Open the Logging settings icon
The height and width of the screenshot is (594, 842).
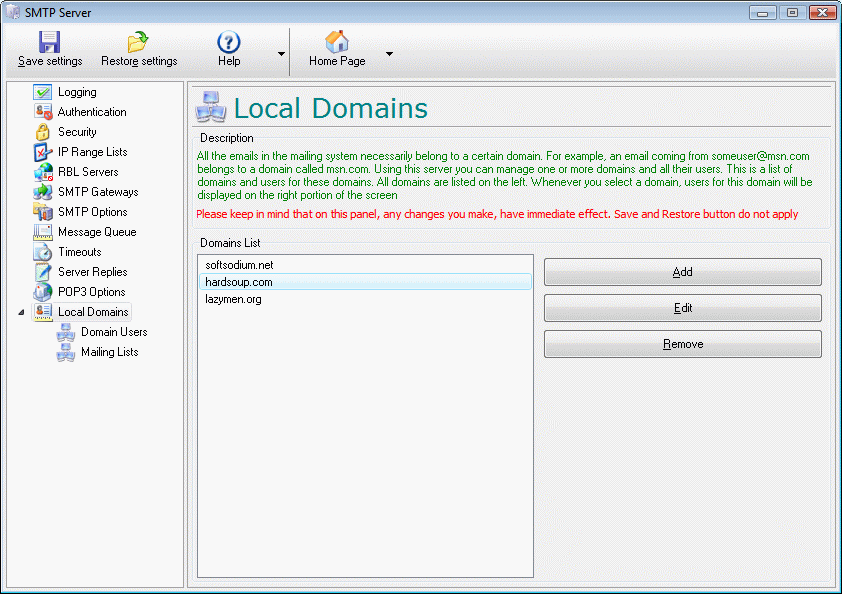43,91
